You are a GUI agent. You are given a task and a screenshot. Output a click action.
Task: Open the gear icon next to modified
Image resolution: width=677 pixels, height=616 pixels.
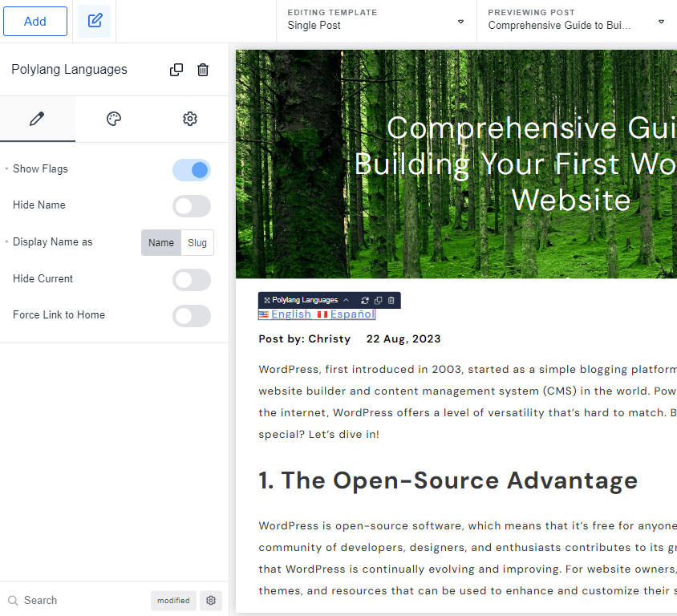pyautogui.click(x=211, y=601)
